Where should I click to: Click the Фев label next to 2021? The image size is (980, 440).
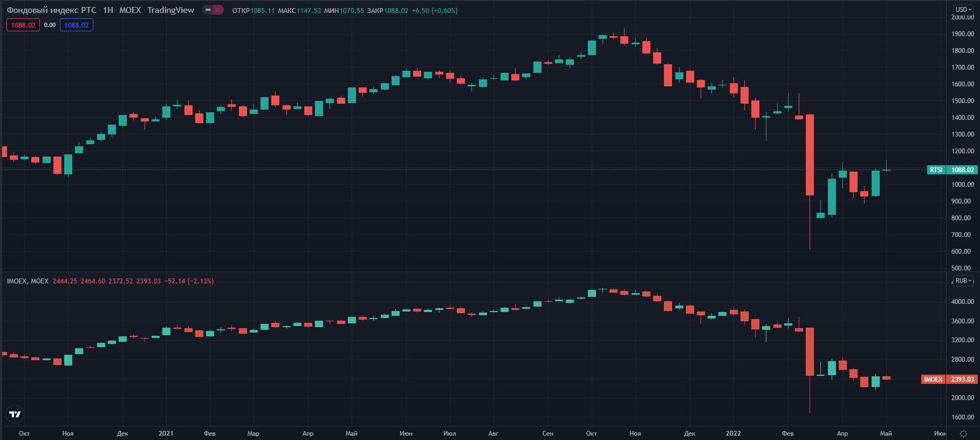(210, 434)
